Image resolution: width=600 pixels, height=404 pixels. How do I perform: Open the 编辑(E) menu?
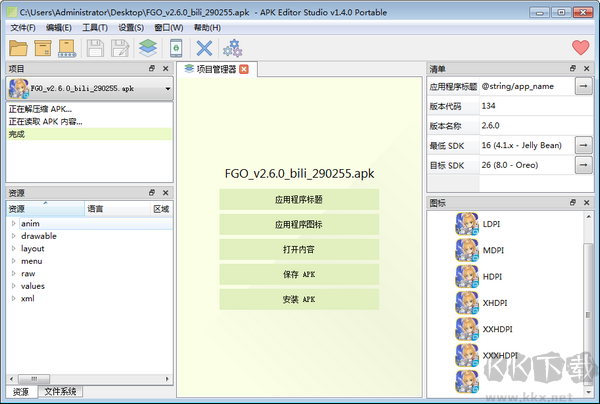click(59, 28)
